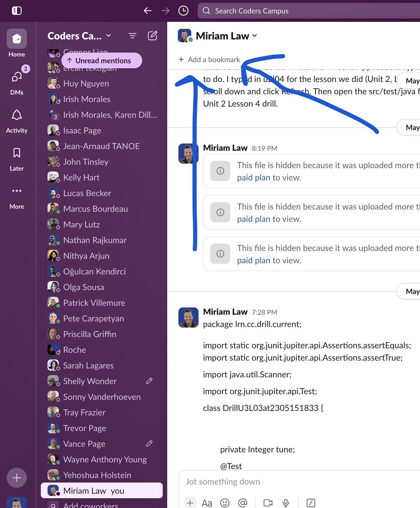Click the round plus create button in left rail
The height and width of the screenshot is (508, 420).
click(17, 478)
